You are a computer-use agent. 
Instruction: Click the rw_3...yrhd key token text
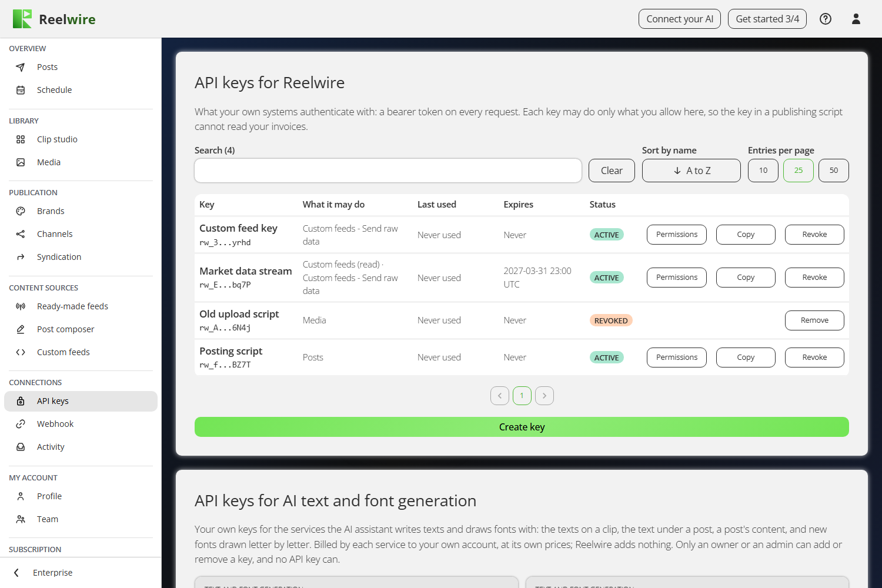(x=225, y=242)
